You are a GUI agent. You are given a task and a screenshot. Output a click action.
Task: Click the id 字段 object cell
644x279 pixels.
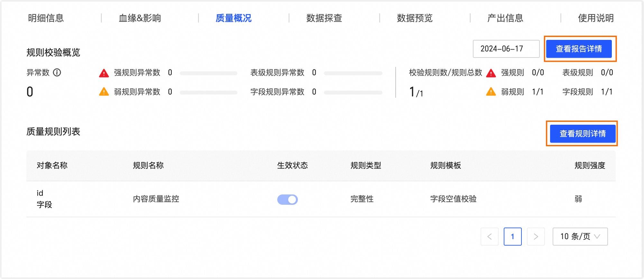[x=44, y=199]
